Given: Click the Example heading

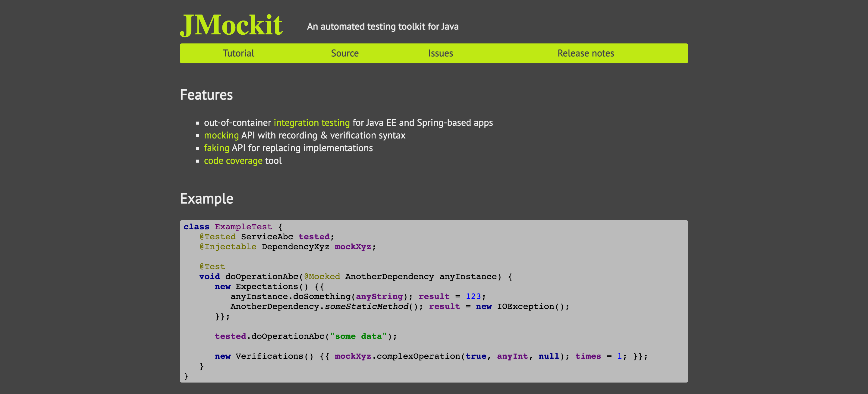Looking at the screenshot, I should point(206,199).
